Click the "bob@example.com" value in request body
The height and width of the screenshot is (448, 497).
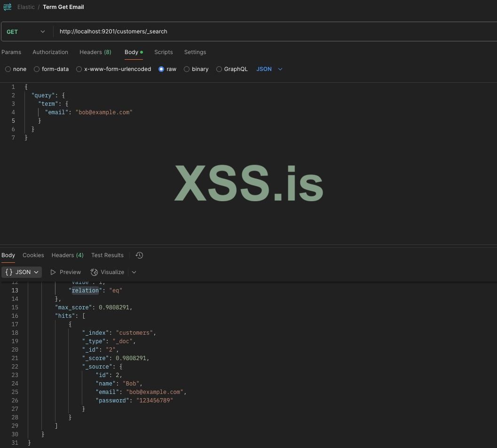point(104,112)
